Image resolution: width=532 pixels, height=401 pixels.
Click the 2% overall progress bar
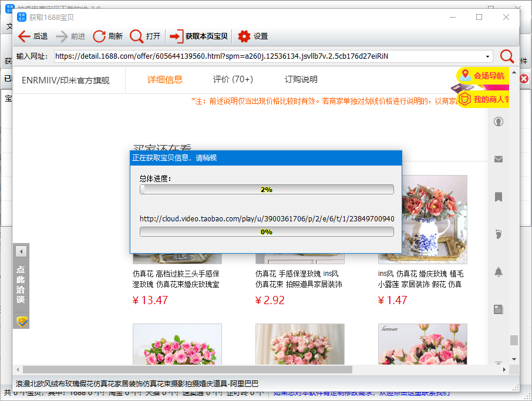point(266,189)
